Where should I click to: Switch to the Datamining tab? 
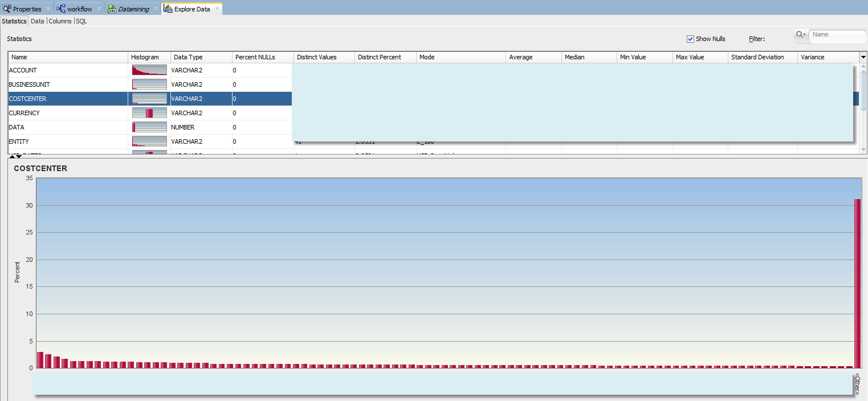pos(133,9)
